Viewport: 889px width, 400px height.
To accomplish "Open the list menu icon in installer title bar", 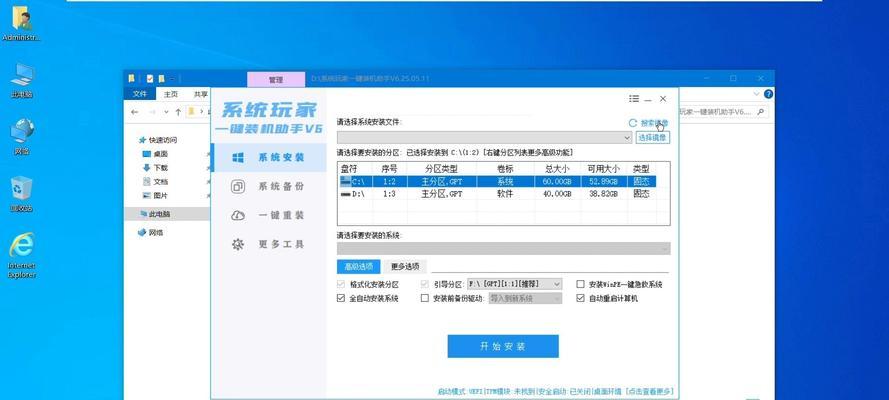I will [634, 99].
